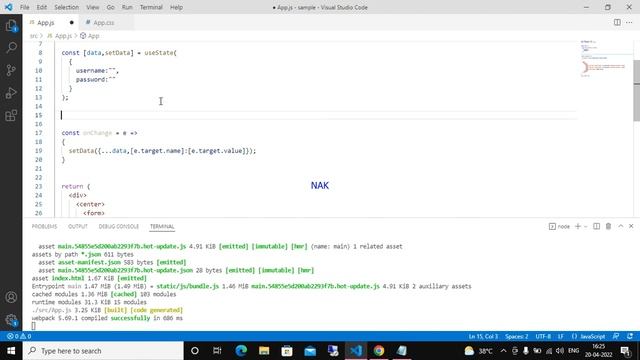Click the useState call on line 8
Image resolution: width=640 pixels, height=360 pixels.
tap(160, 53)
